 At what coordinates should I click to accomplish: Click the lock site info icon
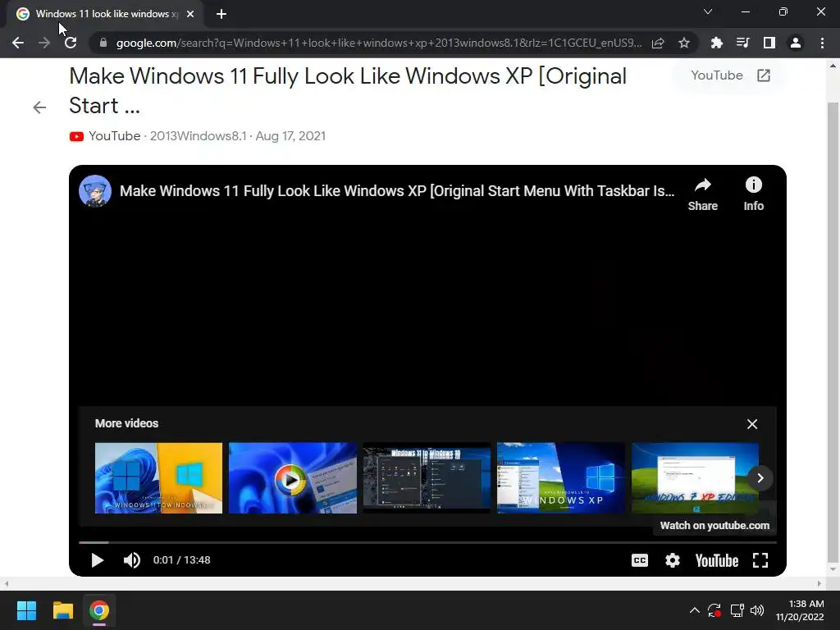[103, 43]
